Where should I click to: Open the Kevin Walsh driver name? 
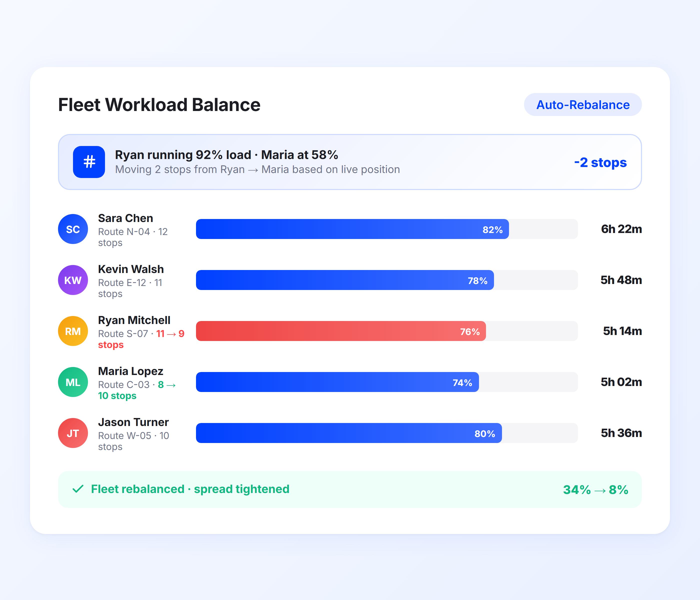click(131, 269)
